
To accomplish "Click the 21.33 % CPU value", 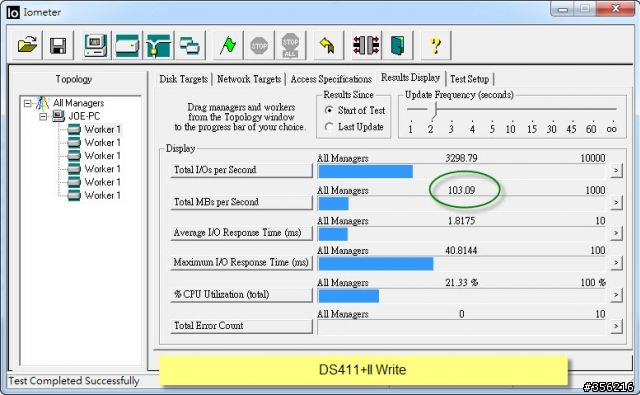I will 462,282.
